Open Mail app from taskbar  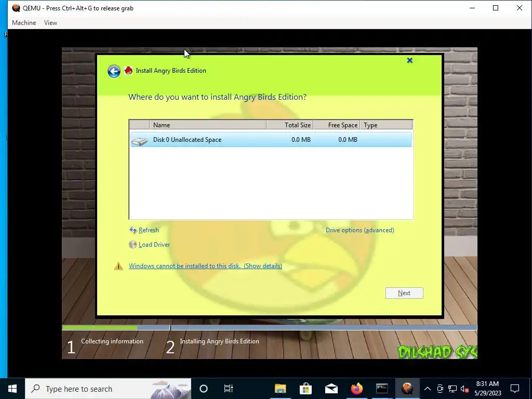331,389
